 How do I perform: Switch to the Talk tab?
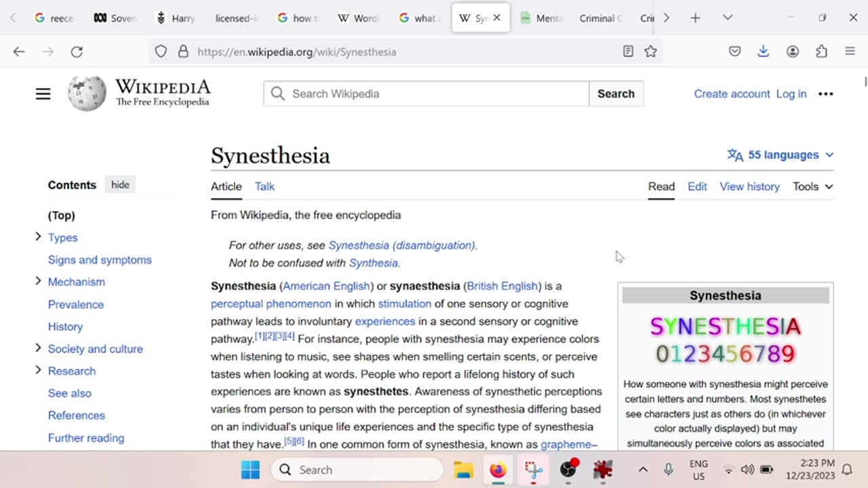[264, 186]
